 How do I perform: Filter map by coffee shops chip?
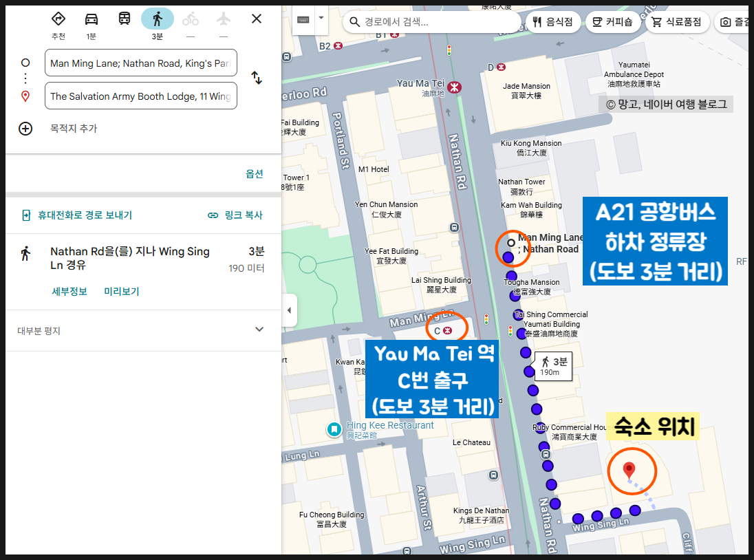coord(612,21)
